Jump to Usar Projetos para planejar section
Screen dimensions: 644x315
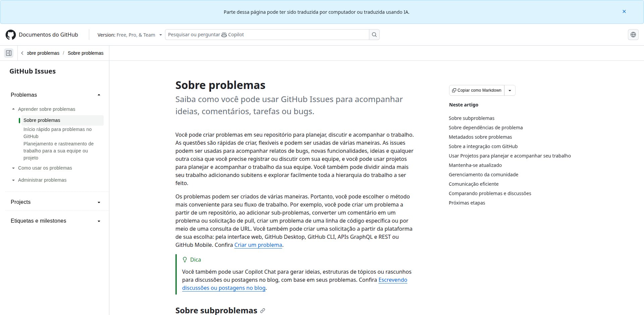click(x=510, y=156)
